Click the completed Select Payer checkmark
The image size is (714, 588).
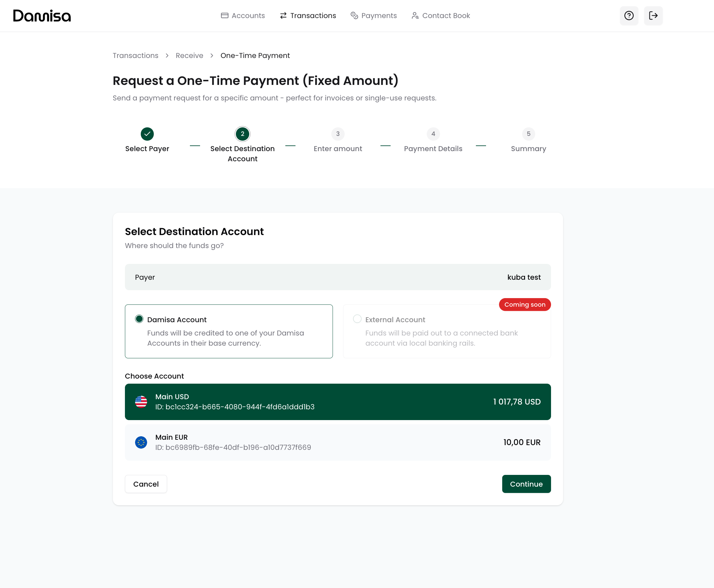click(x=147, y=134)
